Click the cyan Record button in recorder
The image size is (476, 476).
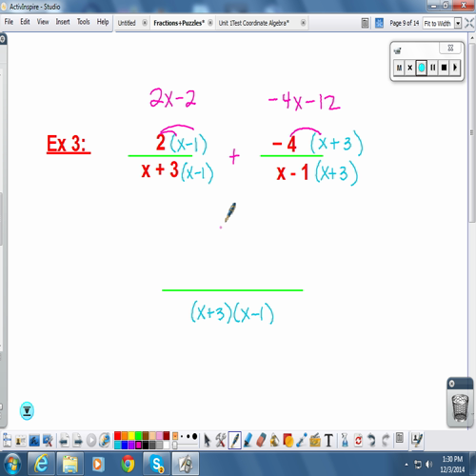point(422,68)
